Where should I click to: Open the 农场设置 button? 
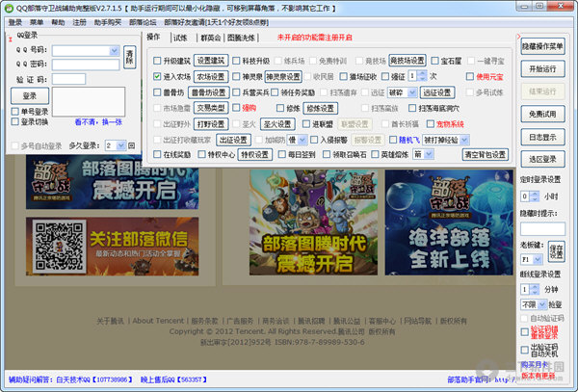click(211, 76)
